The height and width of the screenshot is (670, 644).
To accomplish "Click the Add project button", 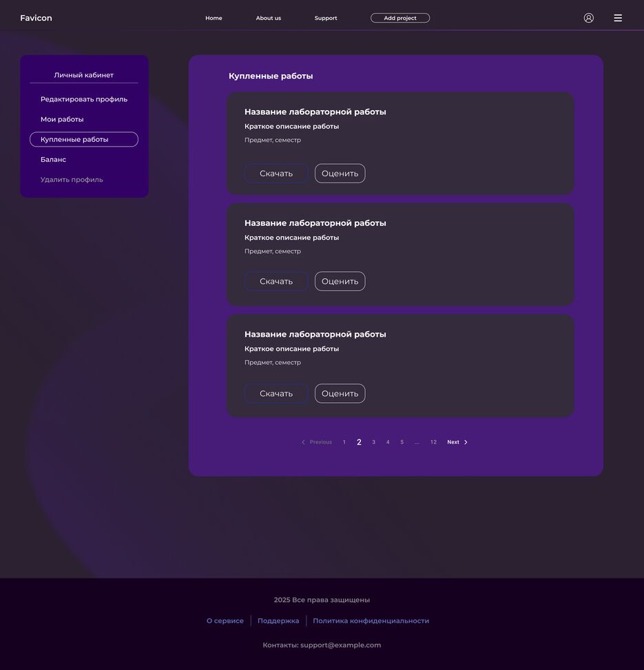I will pos(399,18).
